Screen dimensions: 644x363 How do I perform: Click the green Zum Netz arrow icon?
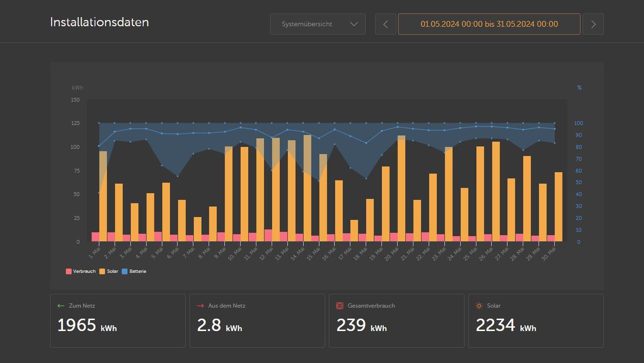[x=61, y=306]
